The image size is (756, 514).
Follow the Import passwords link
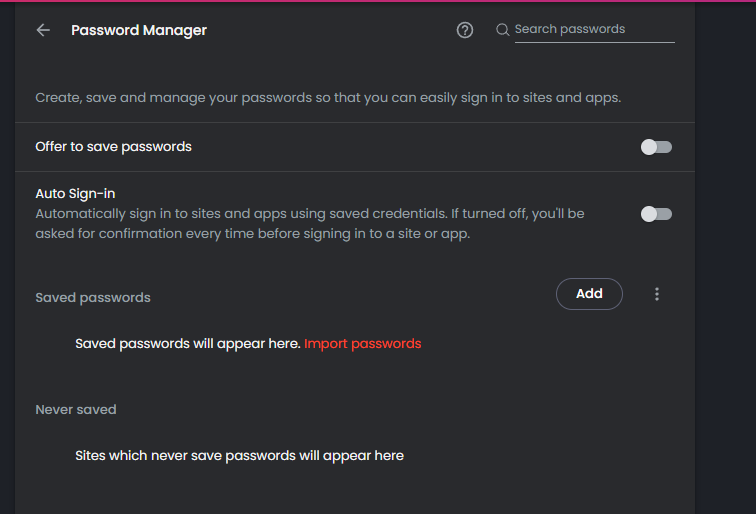coord(362,343)
